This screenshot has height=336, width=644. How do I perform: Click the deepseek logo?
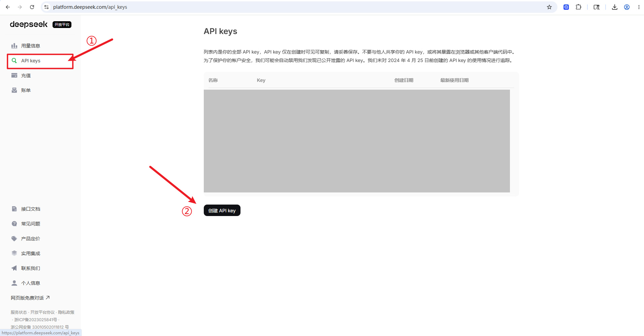pos(29,24)
